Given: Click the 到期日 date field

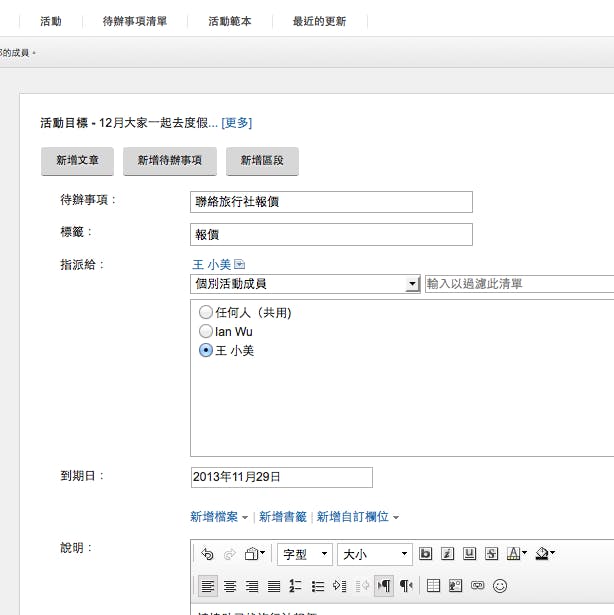Looking at the screenshot, I should [x=281, y=477].
